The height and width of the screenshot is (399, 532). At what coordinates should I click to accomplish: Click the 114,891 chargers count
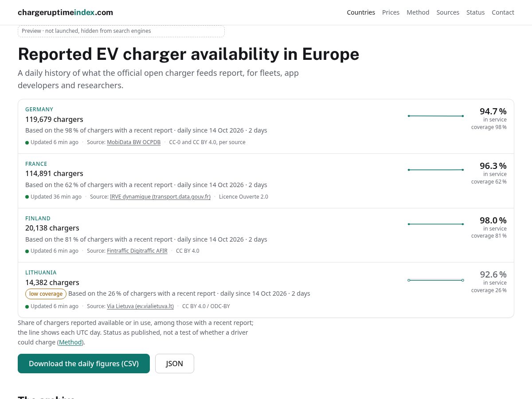[x=54, y=173]
